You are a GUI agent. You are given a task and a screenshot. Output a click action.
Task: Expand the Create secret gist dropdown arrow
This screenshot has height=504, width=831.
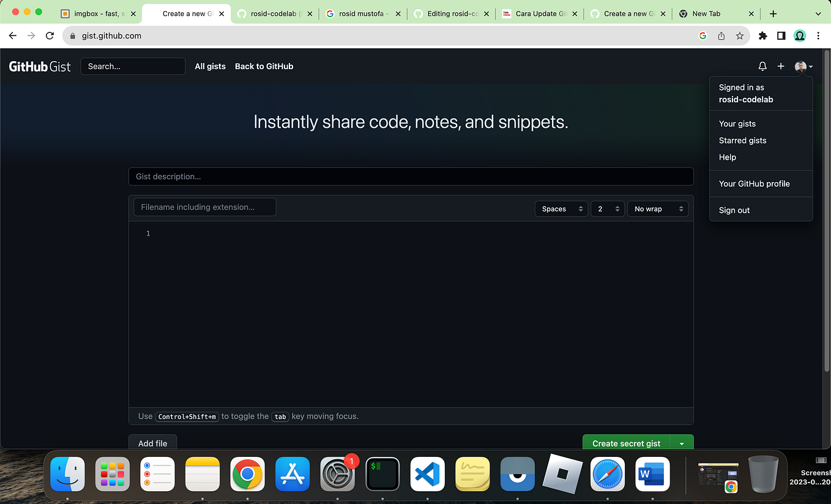click(682, 443)
